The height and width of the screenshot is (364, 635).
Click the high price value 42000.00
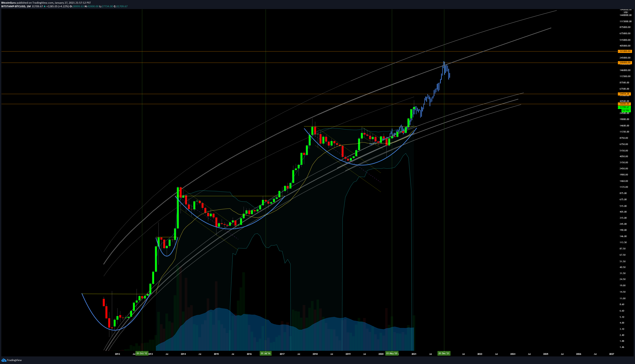pos(93,7)
